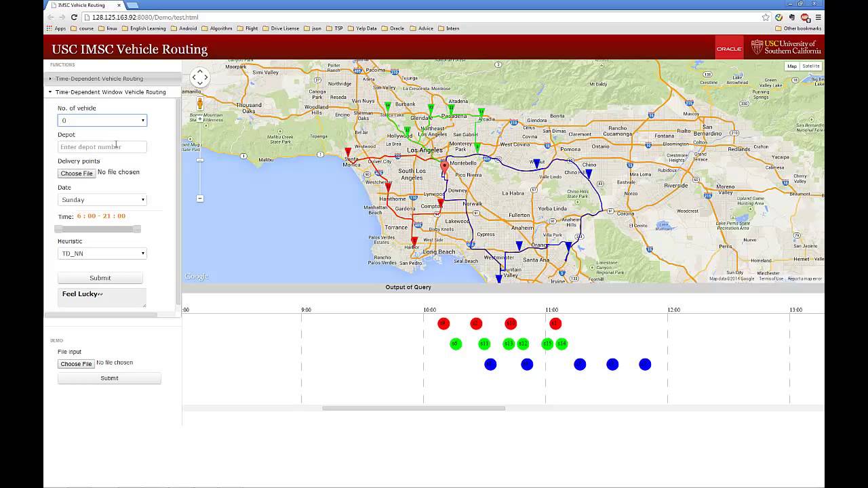Image resolution: width=868 pixels, height=488 pixels.
Task: Open the Algorithm bookmarks folder
Action: [217, 28]
